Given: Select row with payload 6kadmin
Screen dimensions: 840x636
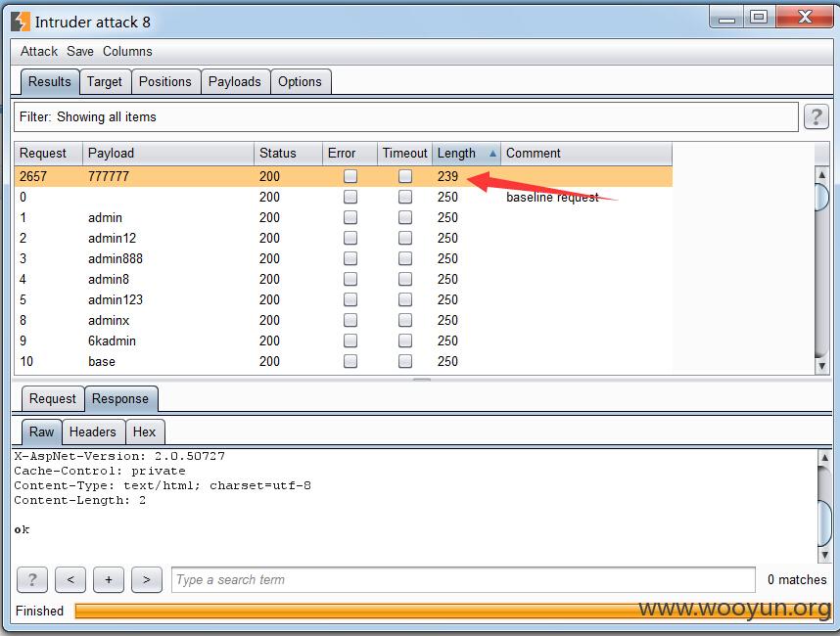Looking at the screenshot, I should click(x=343, y=341).
